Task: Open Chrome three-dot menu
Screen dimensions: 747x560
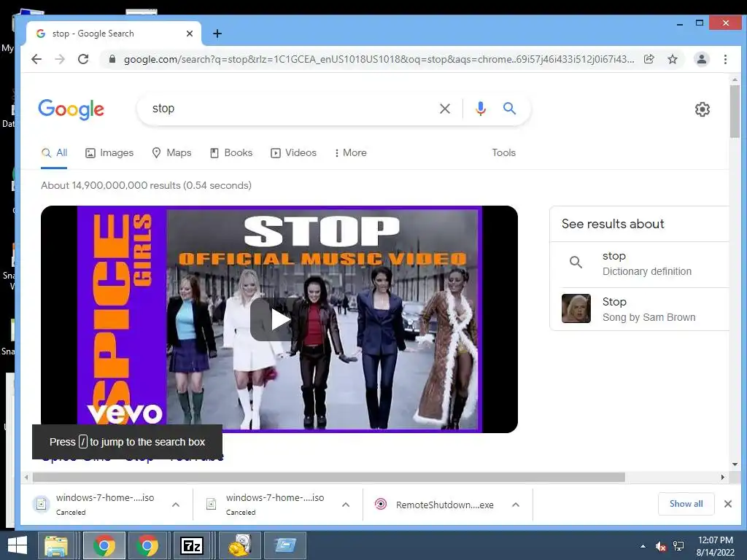Action: point(725,59)
